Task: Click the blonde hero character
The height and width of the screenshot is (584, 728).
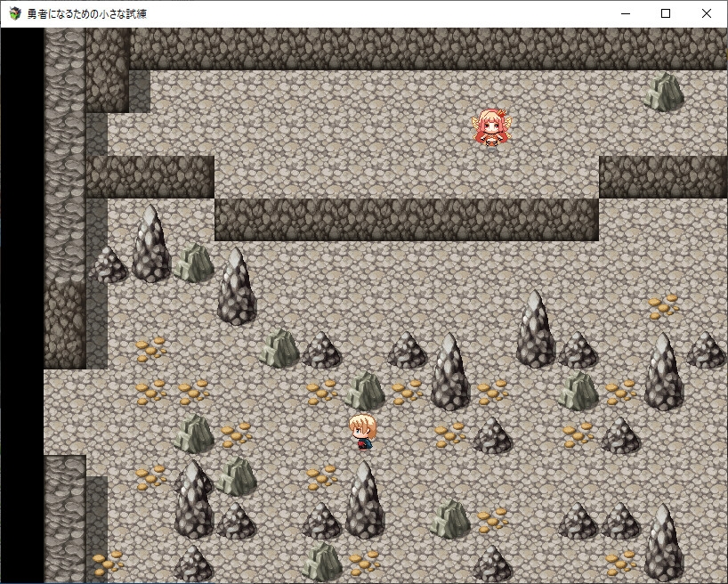Action: pos(363,432)
